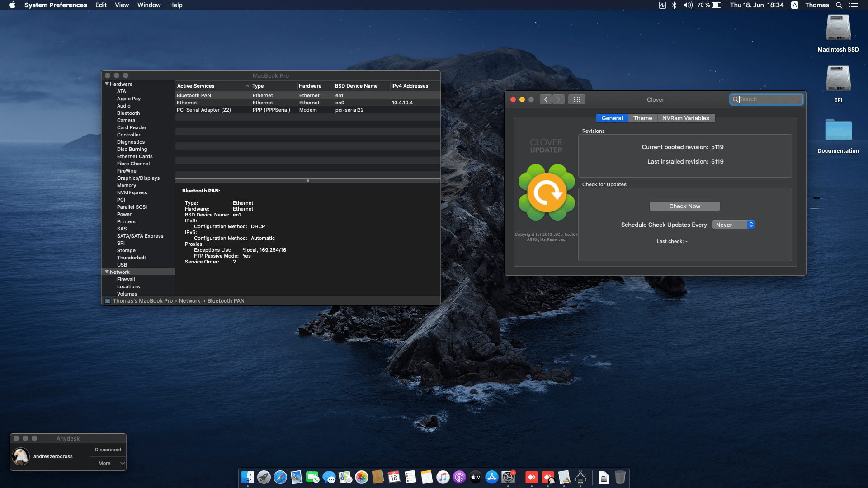Click the andreszerocross eagle avatar

click(x=21, y=456)
